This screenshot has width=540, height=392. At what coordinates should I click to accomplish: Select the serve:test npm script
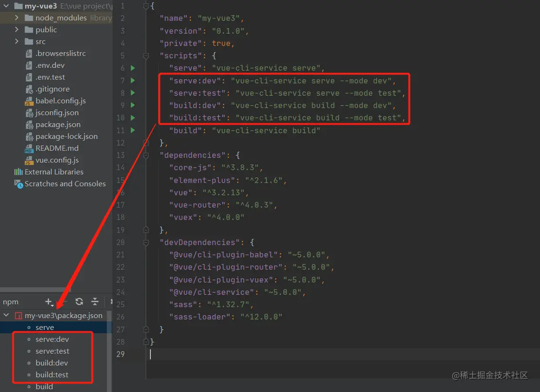(x=52, y=351)
